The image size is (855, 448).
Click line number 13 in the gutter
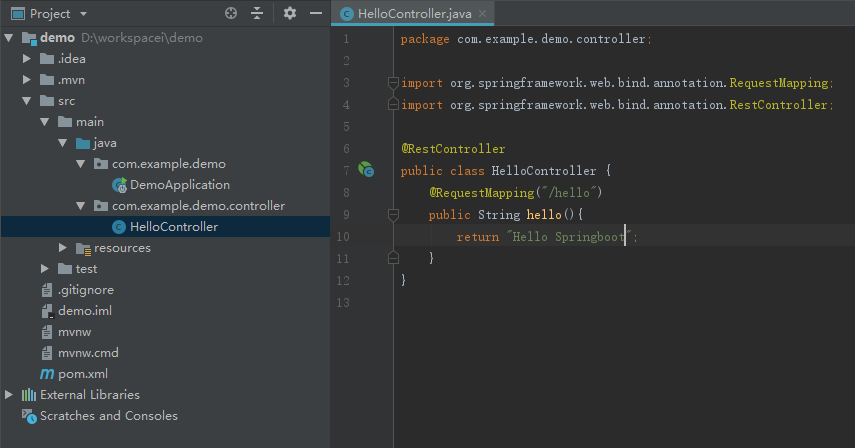click(343, 302)
